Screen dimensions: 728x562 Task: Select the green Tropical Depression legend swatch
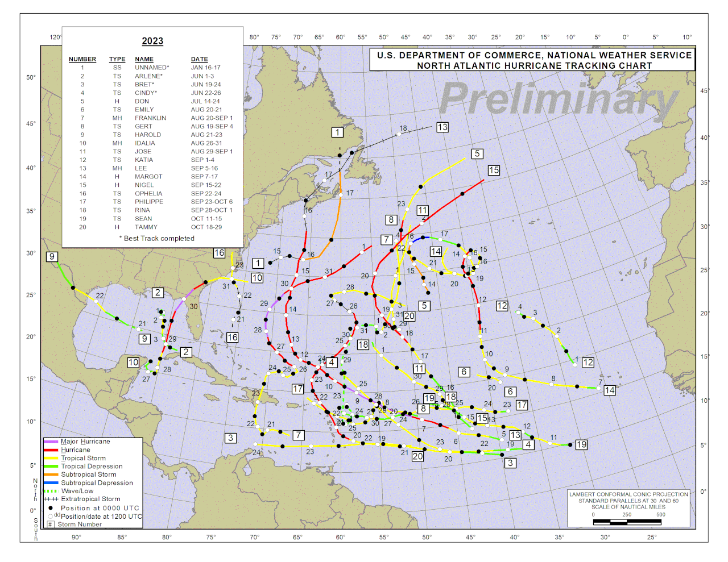pos(51,467)
